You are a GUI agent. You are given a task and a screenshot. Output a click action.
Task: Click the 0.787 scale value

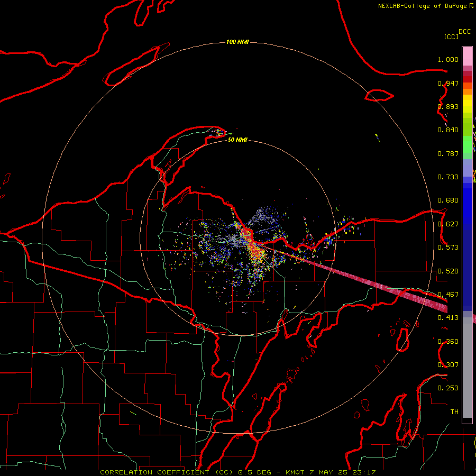tap(448, 153)
